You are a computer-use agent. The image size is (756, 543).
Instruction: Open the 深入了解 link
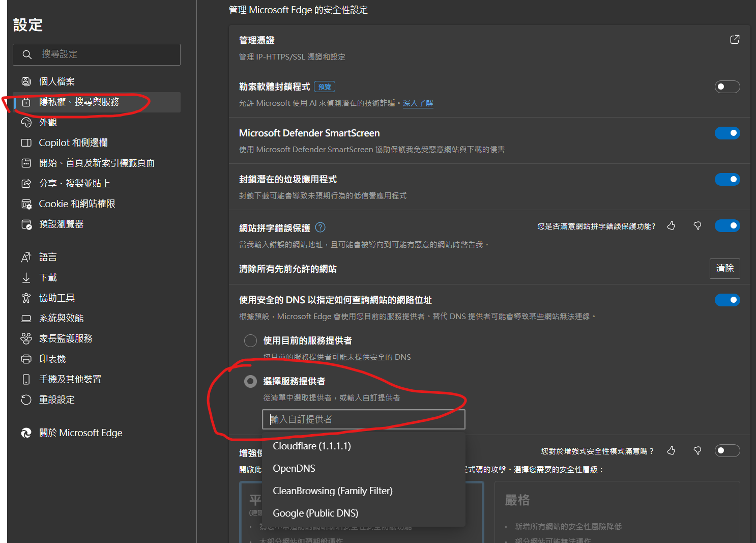pyautogui.click(x=418, y=103)
